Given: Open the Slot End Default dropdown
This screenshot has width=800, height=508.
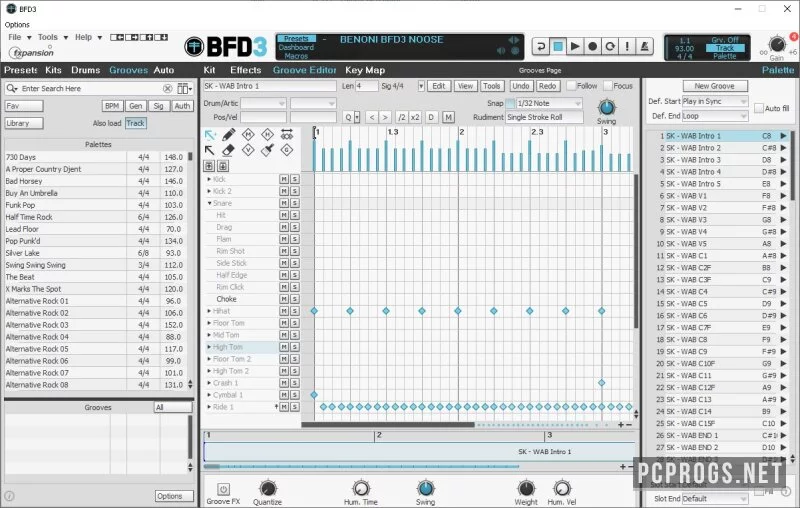Looking at the screenshot, I should point(715,498).
